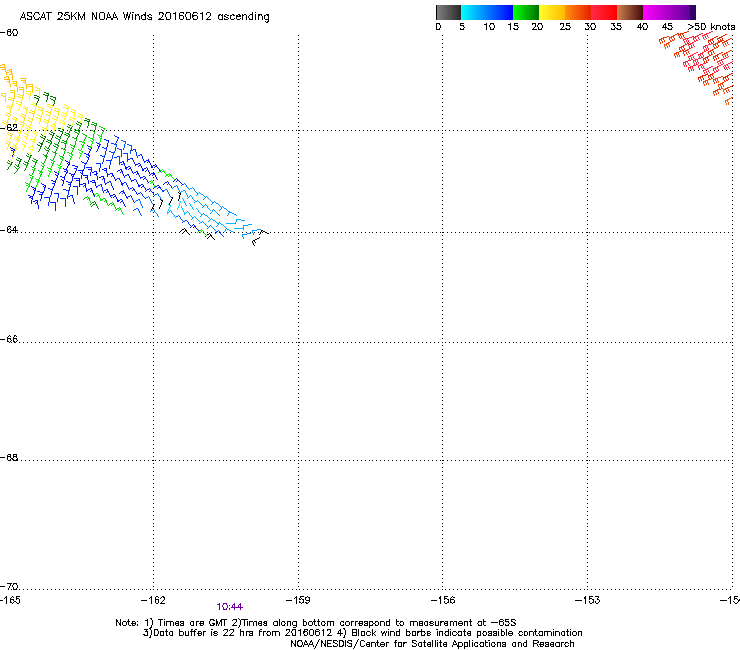This screenshot has width=740, height=650.
Task: Select the yellow 20-25 knots legend color
Action: pos(552,12)
